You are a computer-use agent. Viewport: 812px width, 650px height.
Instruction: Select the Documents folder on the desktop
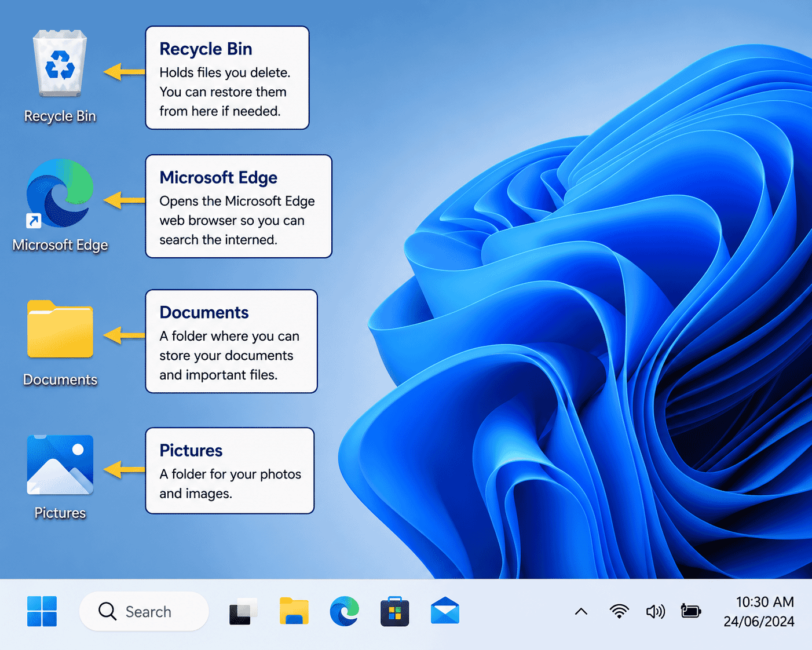pyautogui.click(x=60, y=329)
